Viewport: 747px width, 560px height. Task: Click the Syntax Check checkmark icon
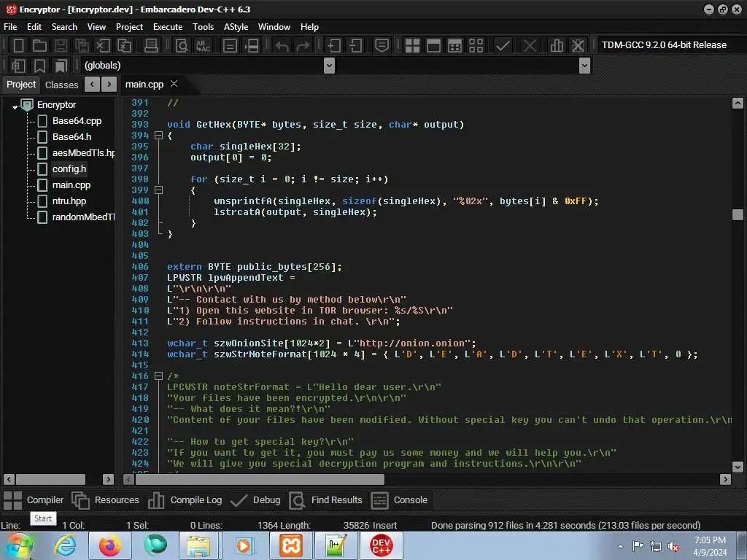tap(503, 46)
